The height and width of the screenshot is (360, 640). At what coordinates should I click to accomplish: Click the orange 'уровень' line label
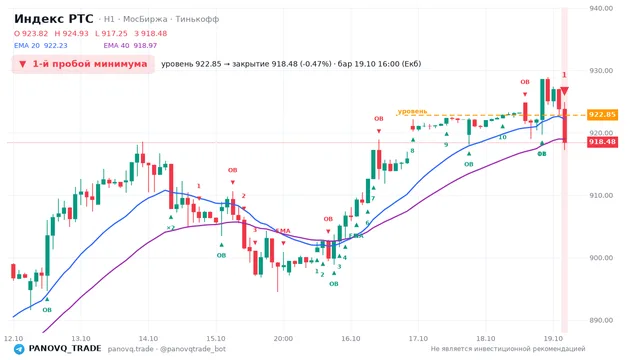(412, 111)
